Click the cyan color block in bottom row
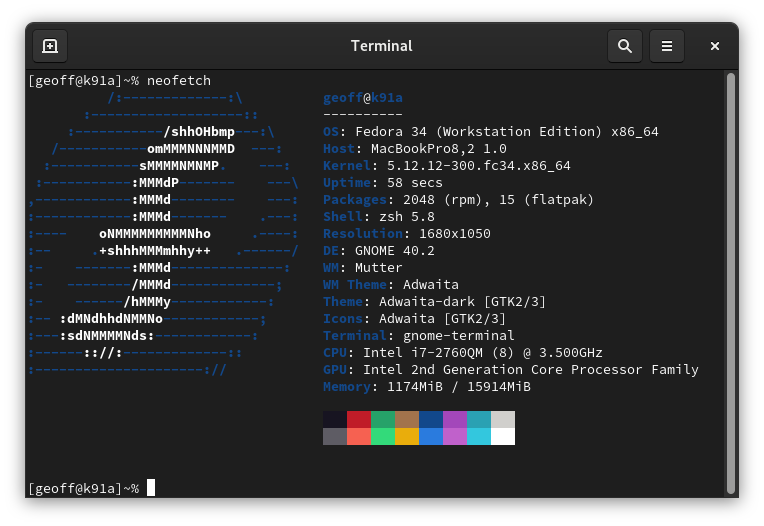The image size is (764, 526). [x=479, y=436]
